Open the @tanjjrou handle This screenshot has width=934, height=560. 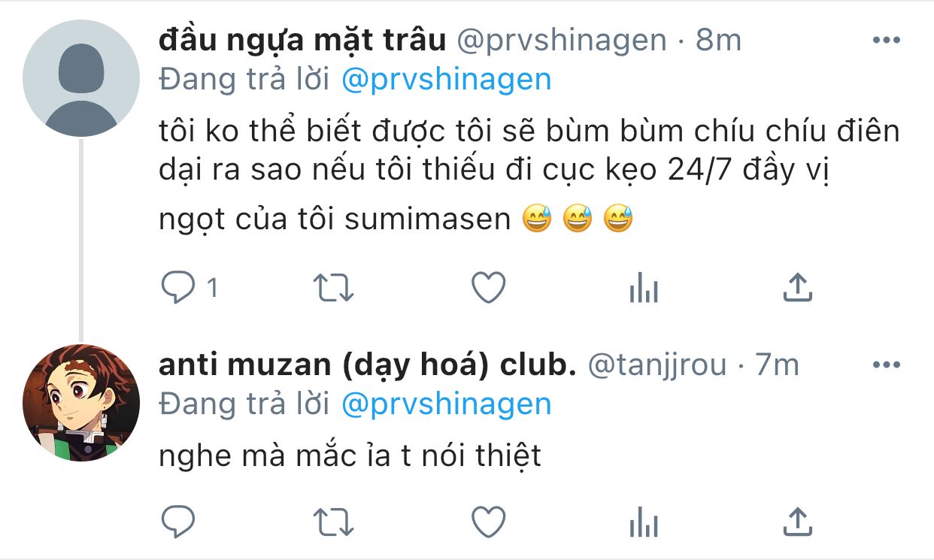click(657, 366)
